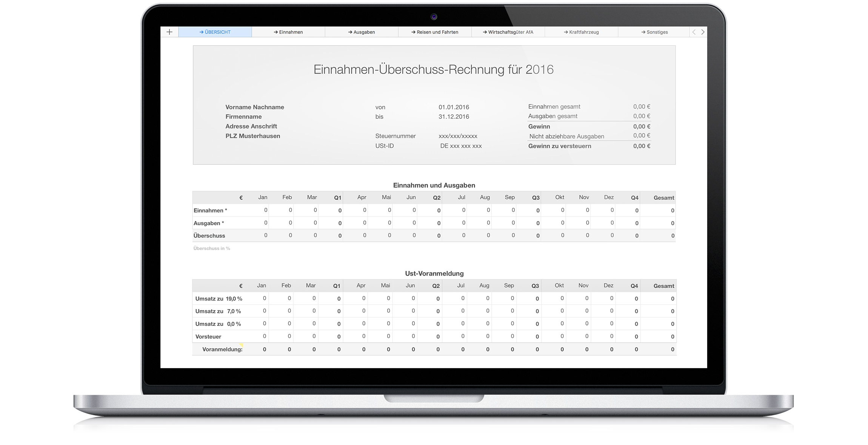
Task: Click the yellow comment marker near Voranmeldung
Action: click(241, 345)
